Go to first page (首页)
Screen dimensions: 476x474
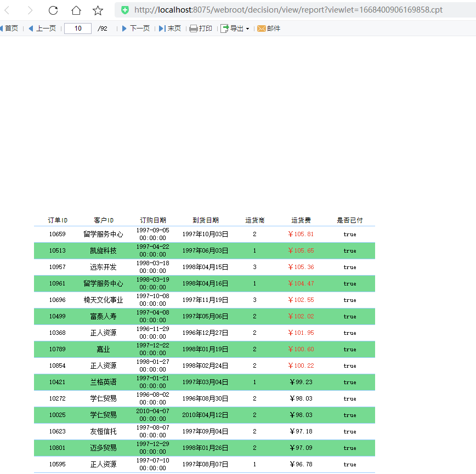coord(9,28)
